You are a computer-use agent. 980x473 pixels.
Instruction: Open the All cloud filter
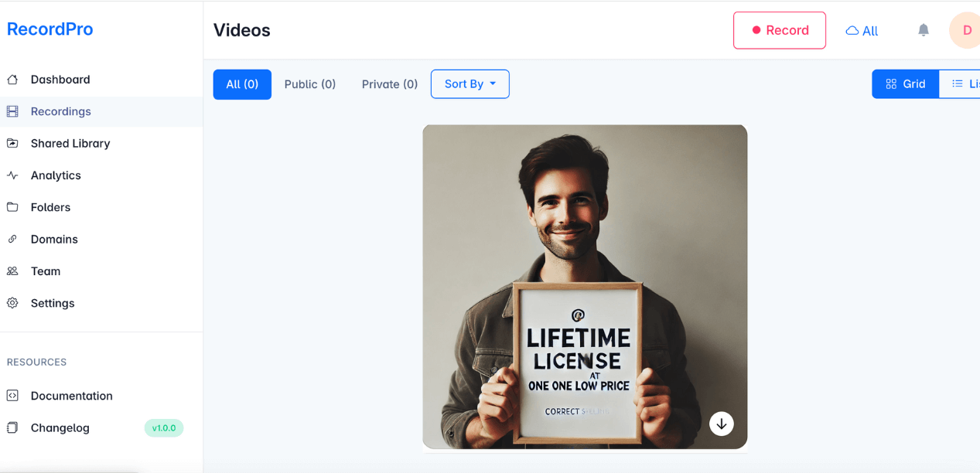click(x=862, y=31)
